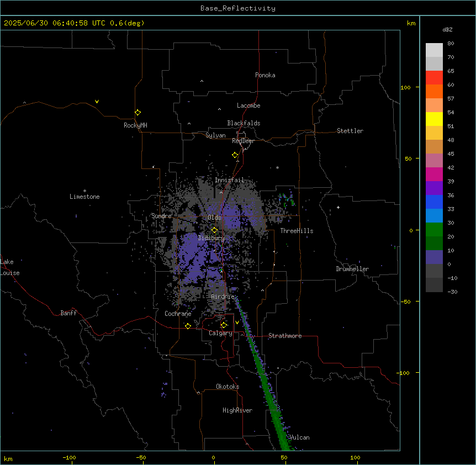Click the Olds label
Screen dimensions: 476x465
pyautogui.click(x=214, y=218)
